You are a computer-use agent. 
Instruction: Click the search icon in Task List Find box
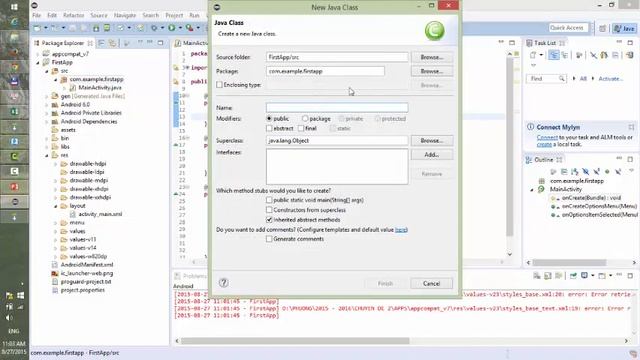pos(562,78)
